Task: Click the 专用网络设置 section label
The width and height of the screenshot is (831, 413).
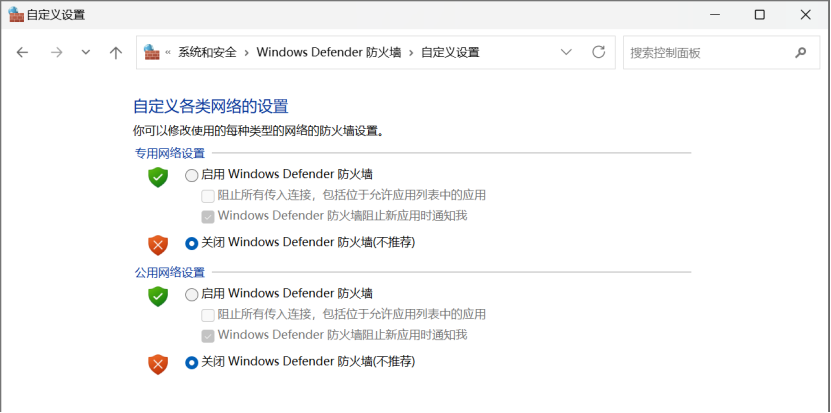Action: pos(170,153)
